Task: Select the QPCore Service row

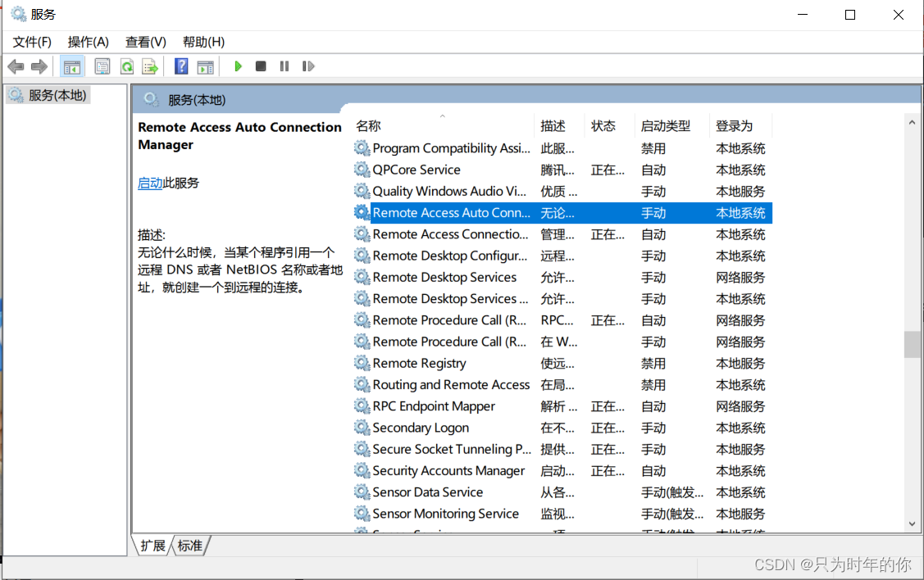Action: click(x=562, y=170)
